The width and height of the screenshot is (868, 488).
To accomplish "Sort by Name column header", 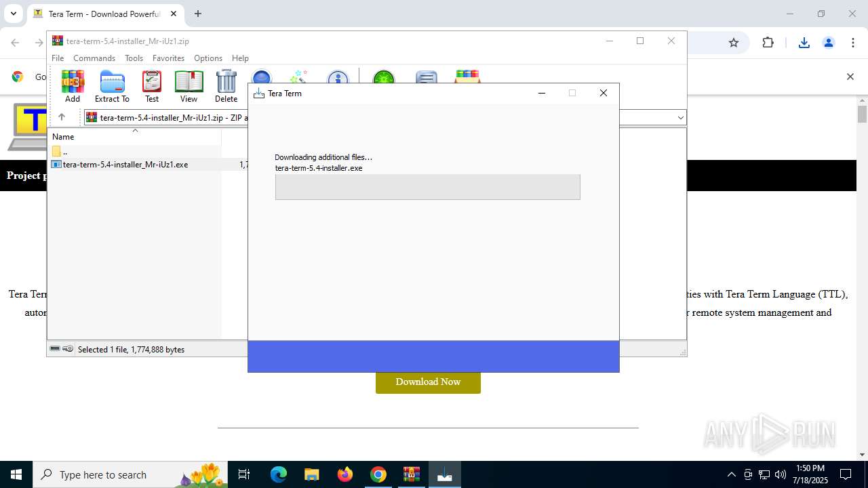I will tap(134, 136).
